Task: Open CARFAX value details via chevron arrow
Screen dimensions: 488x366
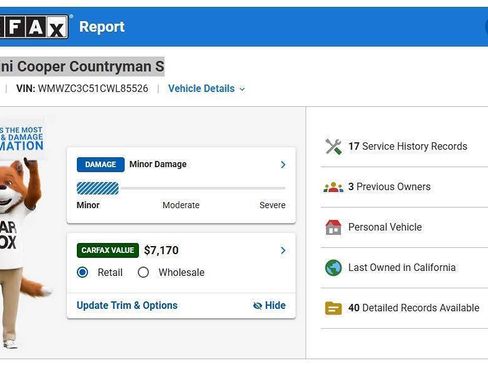Action: click(283, 250)
